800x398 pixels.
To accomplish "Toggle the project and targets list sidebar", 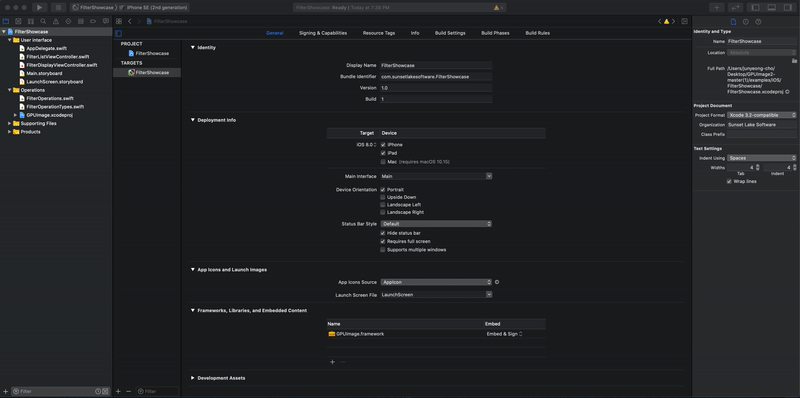I will click(x=118, y=33).
